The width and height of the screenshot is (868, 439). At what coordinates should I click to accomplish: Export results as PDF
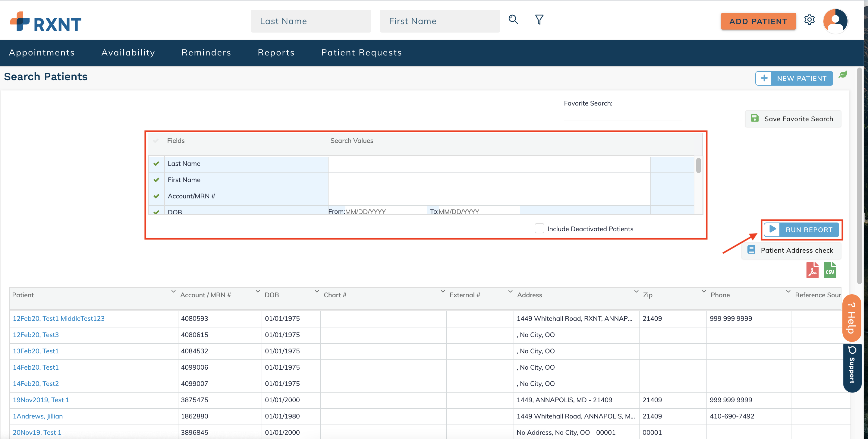[813, 270]
